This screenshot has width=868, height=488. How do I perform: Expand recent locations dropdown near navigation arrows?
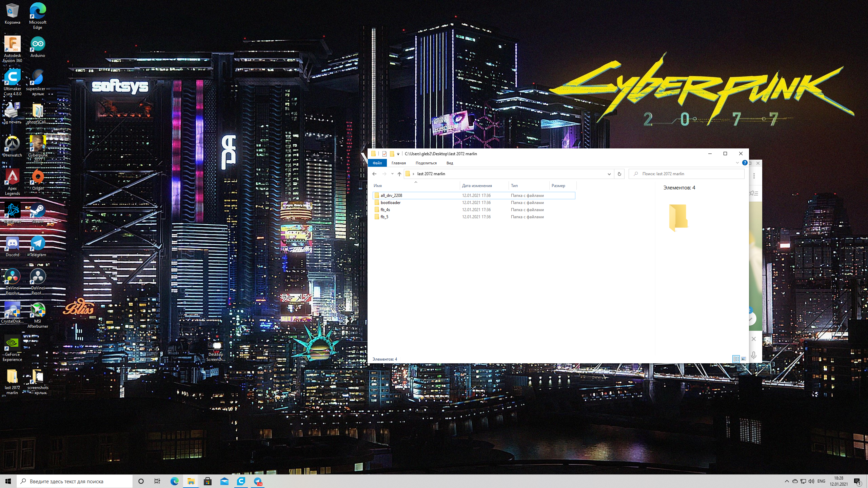click(x=392, y=174)
